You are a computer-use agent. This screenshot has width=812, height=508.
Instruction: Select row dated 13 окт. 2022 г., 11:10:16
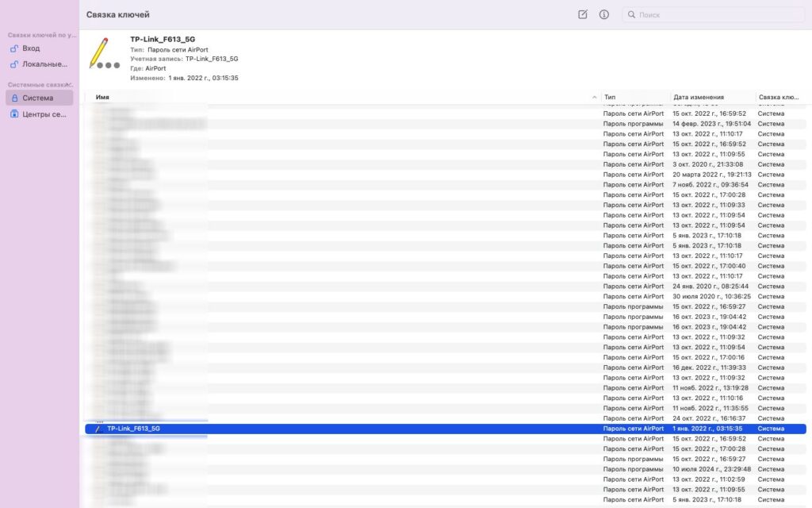pyautogui.click(x=446, y=398)
